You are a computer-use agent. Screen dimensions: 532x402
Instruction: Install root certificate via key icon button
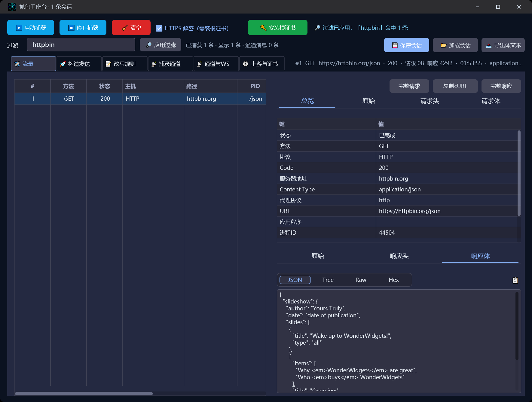coord(278,28)
